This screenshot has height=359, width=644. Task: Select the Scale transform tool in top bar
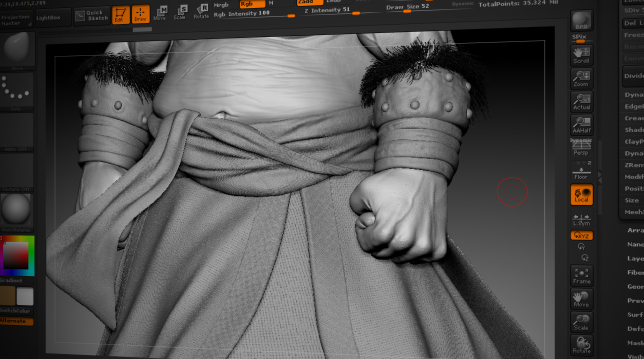(180, 12)
